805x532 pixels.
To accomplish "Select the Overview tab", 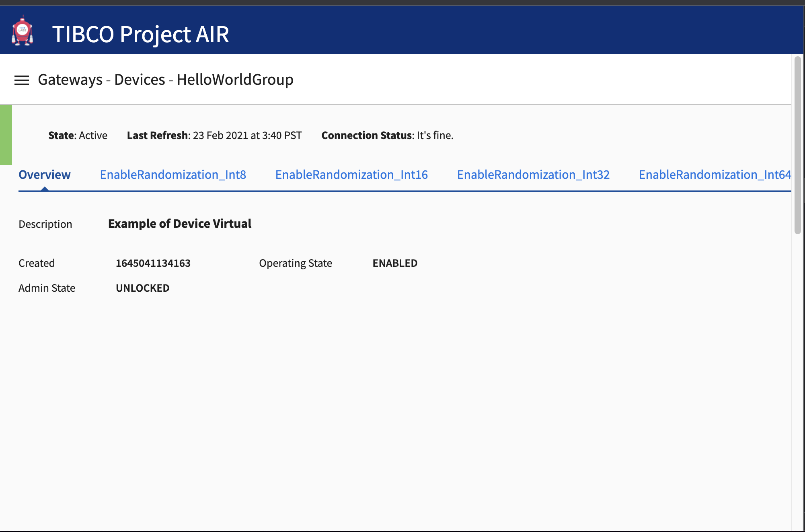I will point(44,174).
